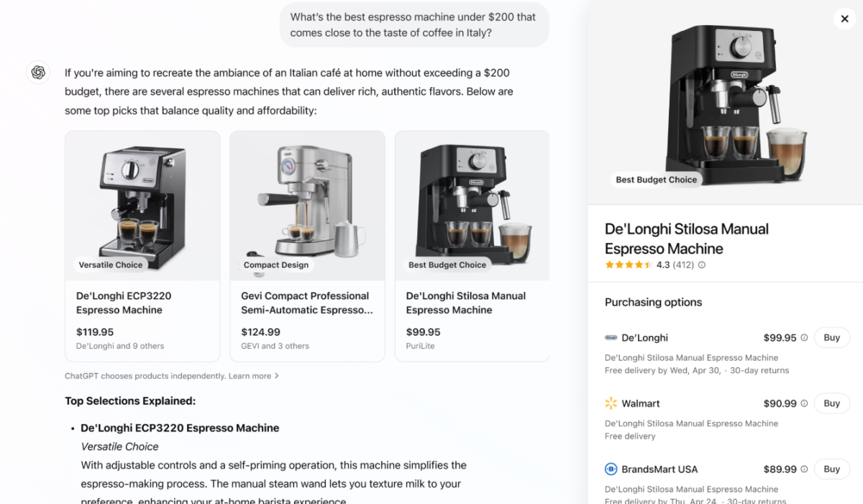Buy the Stilosa from BrandsMart USA
Image resolution: width=863 pixels, height=504 pixels.
pos(832,469)
